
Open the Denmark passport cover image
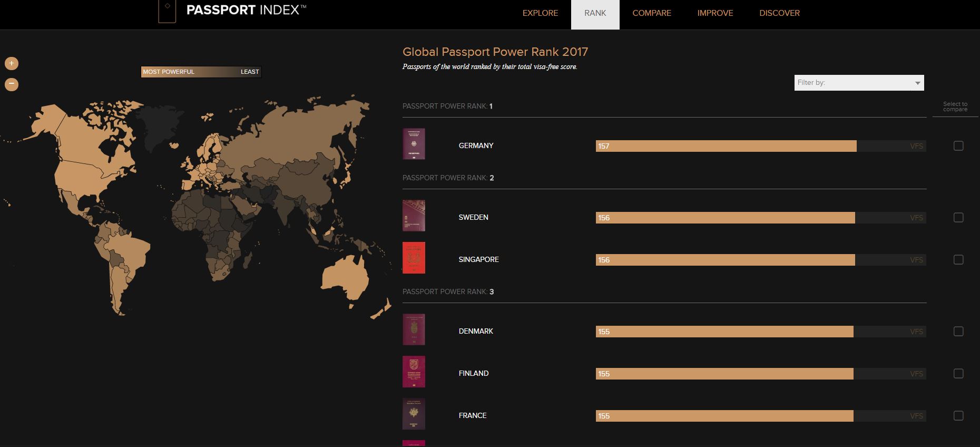[x=414, y=329]
